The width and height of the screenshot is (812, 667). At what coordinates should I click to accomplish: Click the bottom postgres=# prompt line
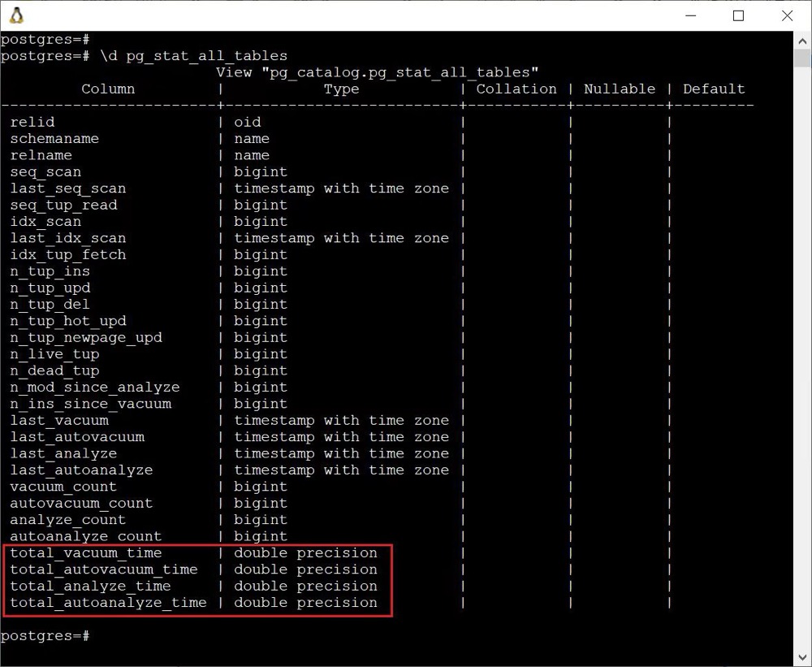45,635
